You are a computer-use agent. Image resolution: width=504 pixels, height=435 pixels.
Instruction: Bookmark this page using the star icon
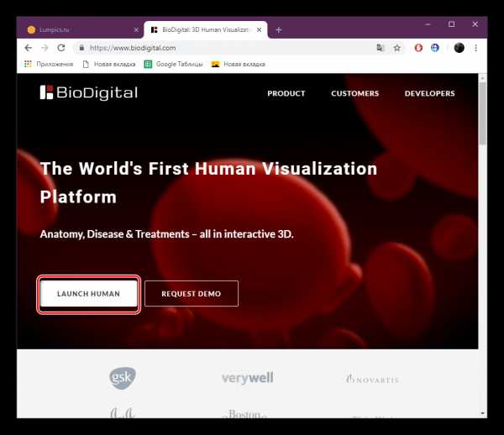397,48
